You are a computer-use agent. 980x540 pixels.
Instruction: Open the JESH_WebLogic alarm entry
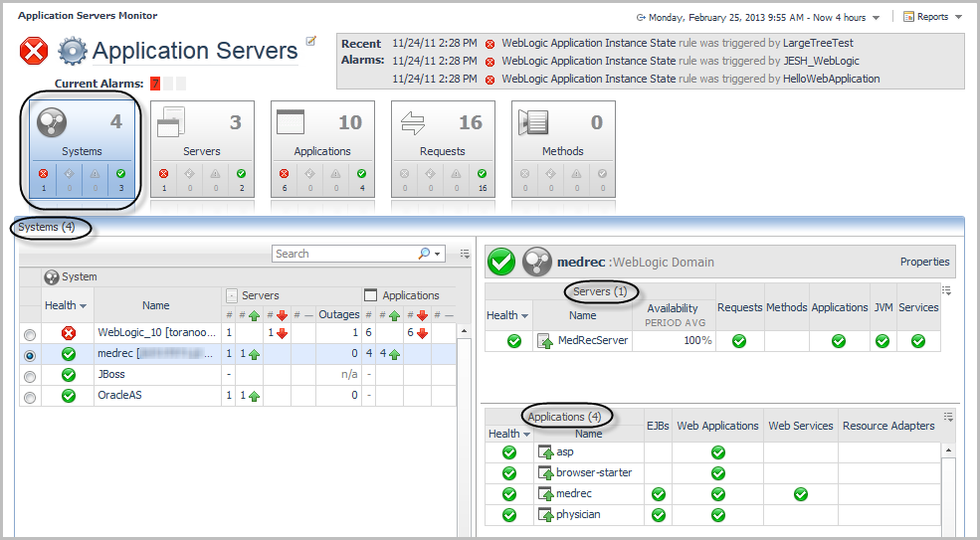pyautogui.click(x=821, y=61)
